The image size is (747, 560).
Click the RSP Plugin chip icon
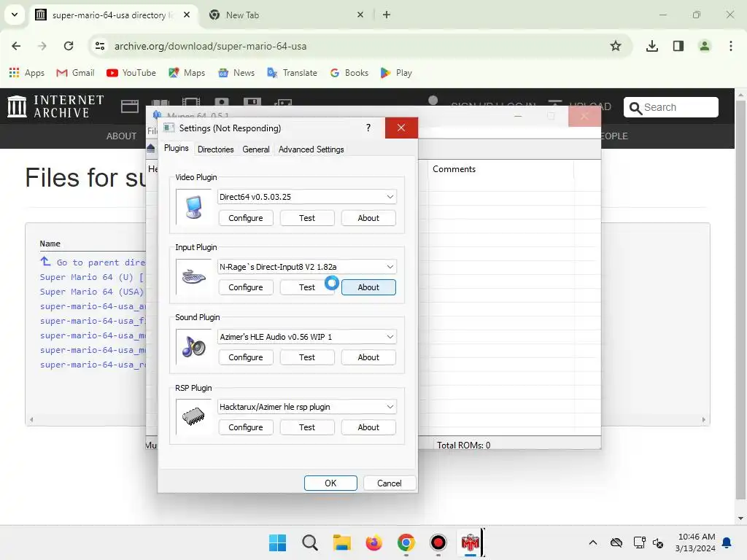(193, 417)
